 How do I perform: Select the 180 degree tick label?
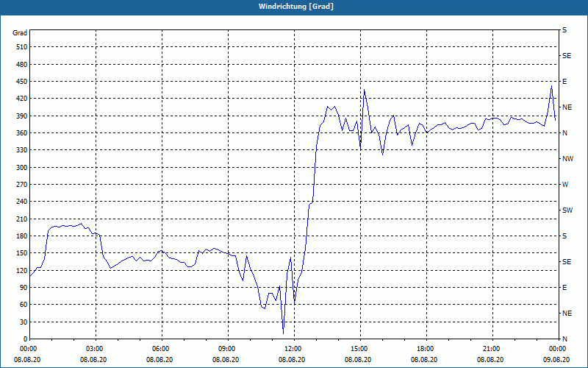coord(21,236)
